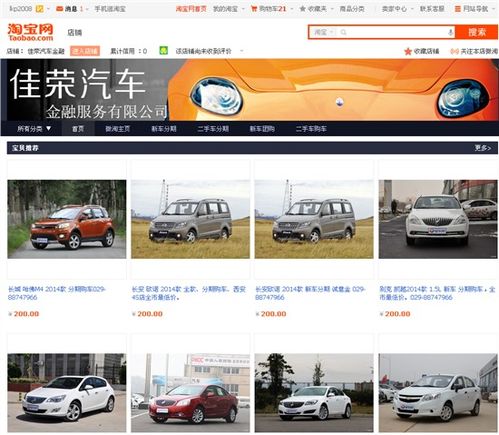499x435 pixels.
Task: Click the orange 搜索 search button
Action: (x=477, y=32)
